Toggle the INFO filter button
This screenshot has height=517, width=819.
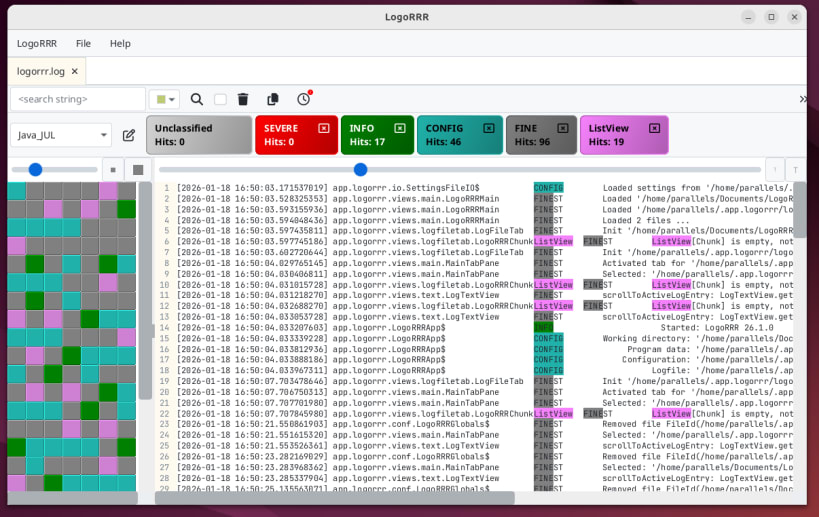(x=377, y=135)
